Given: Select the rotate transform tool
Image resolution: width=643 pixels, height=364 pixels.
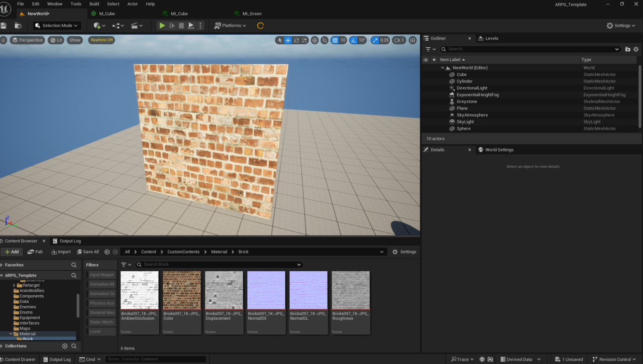Looking at the screenshot, I should click(x=296, y=40).
